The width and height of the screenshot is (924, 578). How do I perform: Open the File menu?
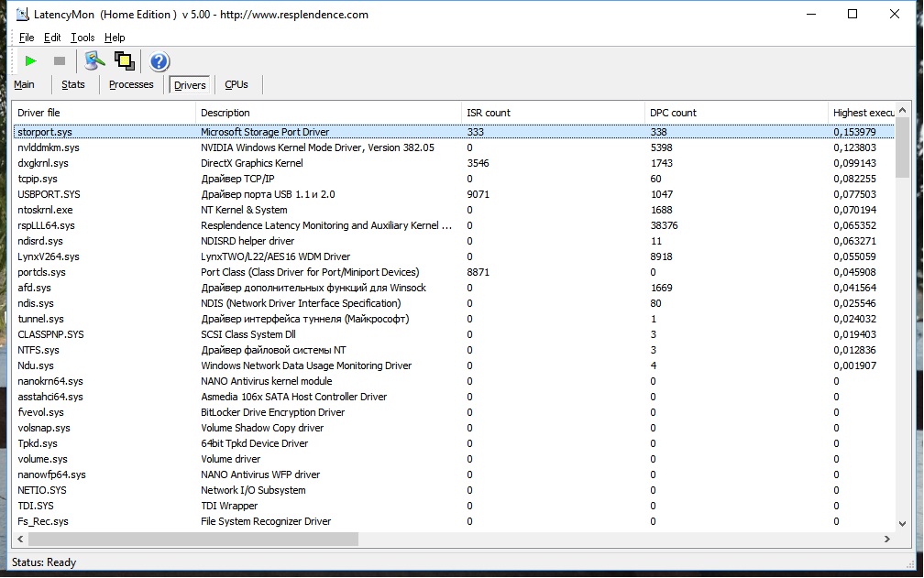point(27,38)
